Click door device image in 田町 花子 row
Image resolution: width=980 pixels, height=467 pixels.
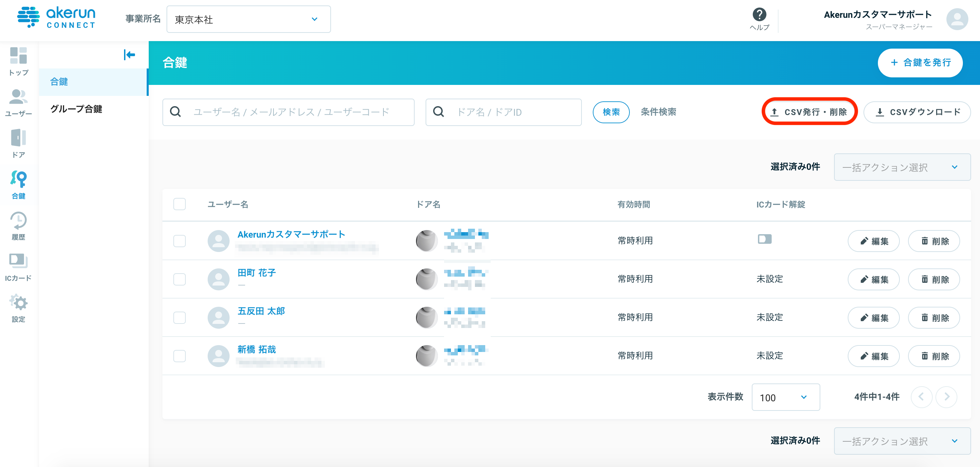click(x=427, y=279)
